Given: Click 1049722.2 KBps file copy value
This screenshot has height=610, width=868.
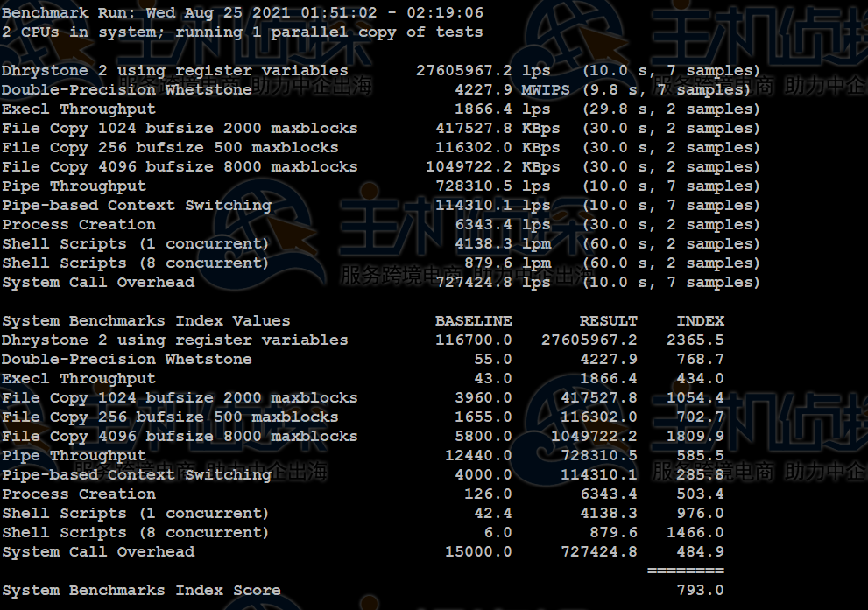Looking at the screenshot, I should click(x=492, y=167).
